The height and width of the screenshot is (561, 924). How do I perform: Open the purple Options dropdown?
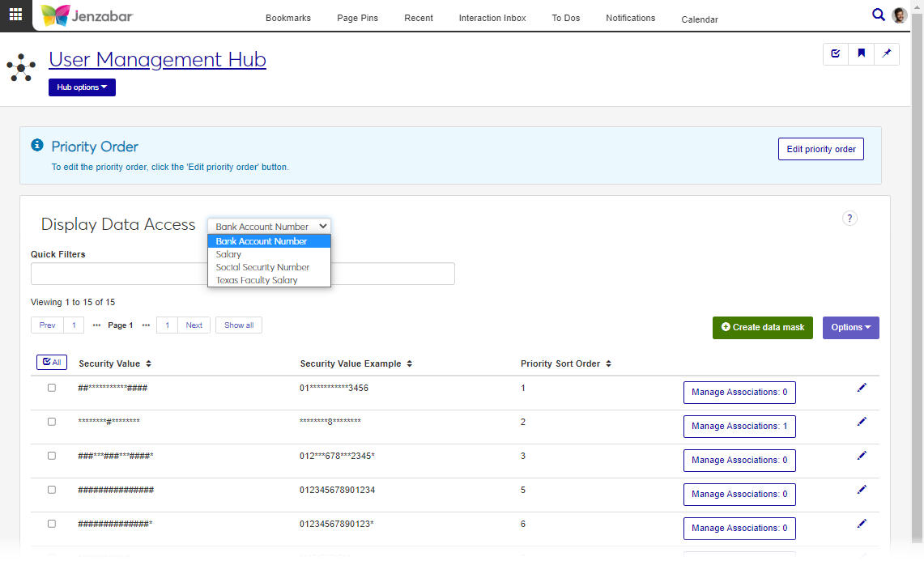tap(850, 328)
